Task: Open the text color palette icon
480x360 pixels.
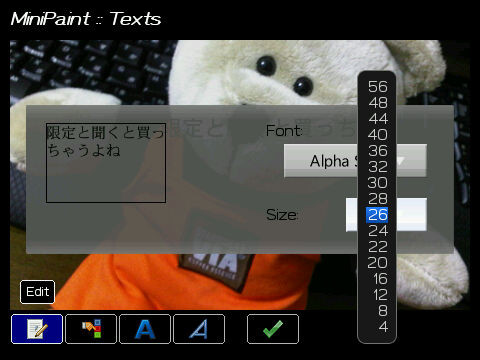Action: pos(91,329)
